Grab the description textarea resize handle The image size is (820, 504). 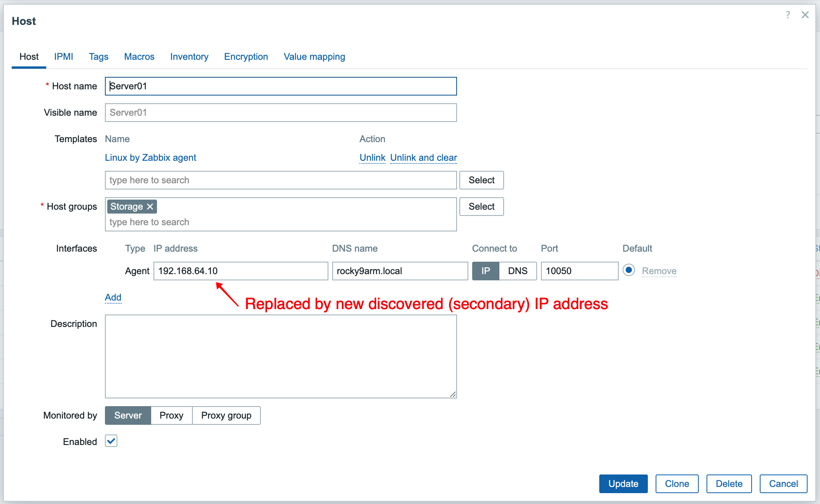pos(453,394)
